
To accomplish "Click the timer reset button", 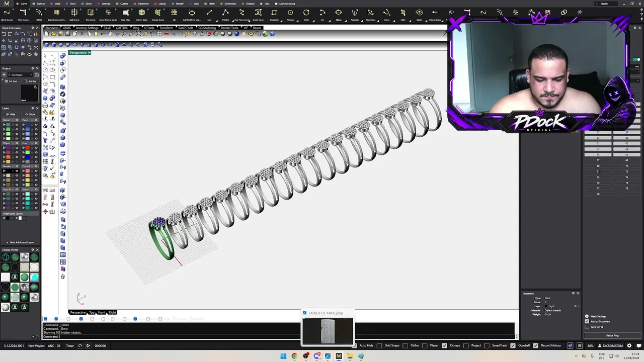I will 80,346.
